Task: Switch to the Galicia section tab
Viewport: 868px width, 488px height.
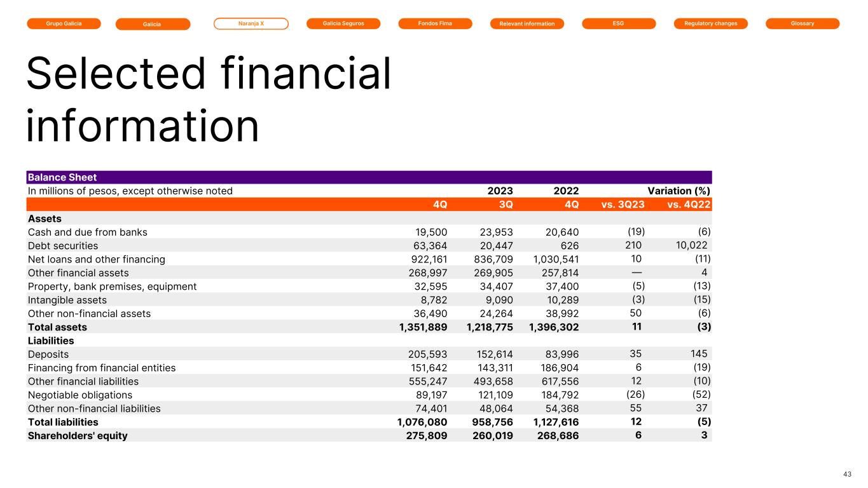Action: pyautogui.click(x=153, y=24)
